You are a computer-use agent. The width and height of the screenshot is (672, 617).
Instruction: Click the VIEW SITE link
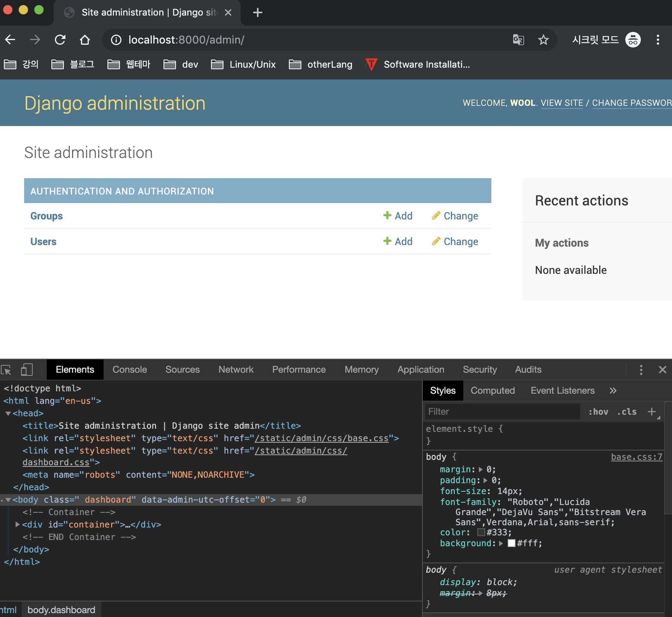click(x=562, y=103)
